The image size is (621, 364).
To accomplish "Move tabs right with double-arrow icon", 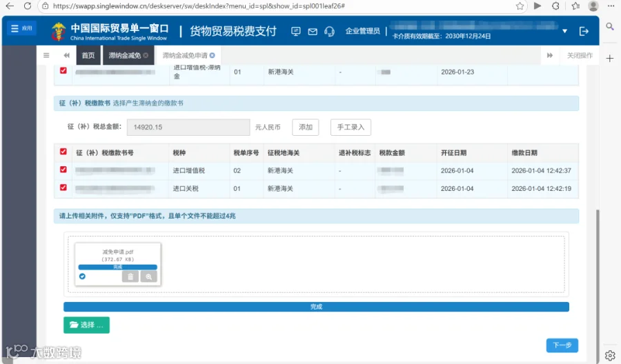I will (550, 55).
